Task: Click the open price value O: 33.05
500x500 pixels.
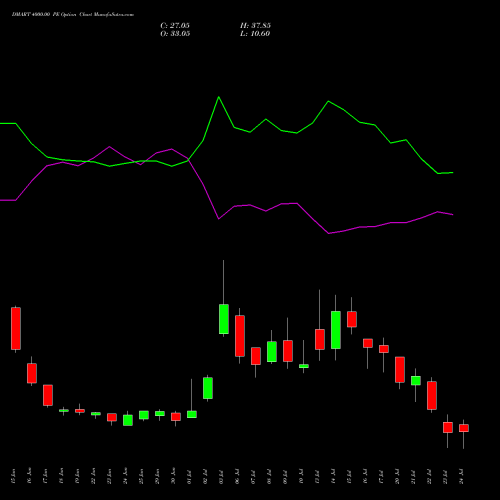Action: (x=175, y=34)
